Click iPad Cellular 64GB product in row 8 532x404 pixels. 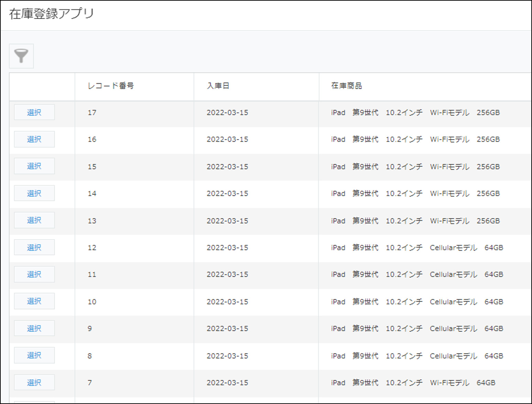pyautogui.click(x=417, y=356)
